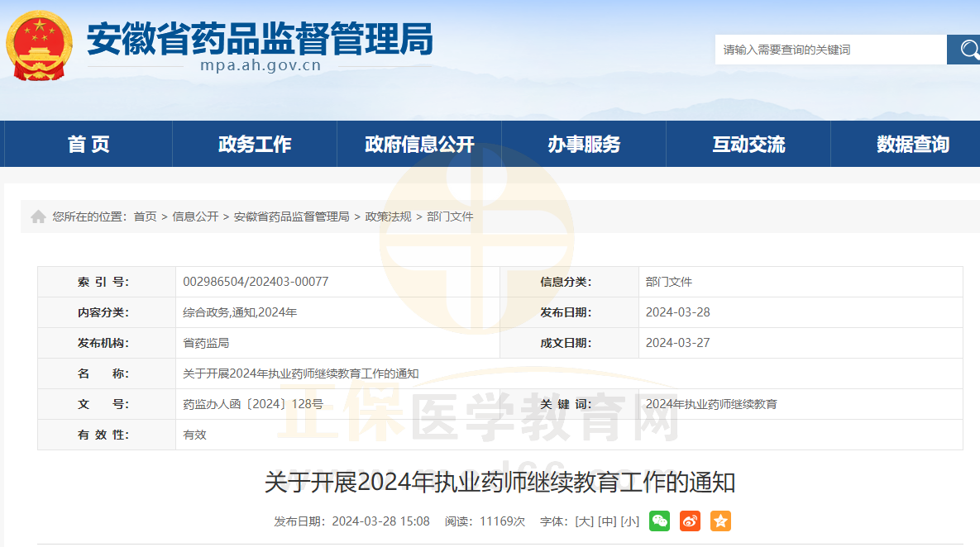Click the orange star favorites icon
Screen dimensions: 980x547
pos(720,521)
